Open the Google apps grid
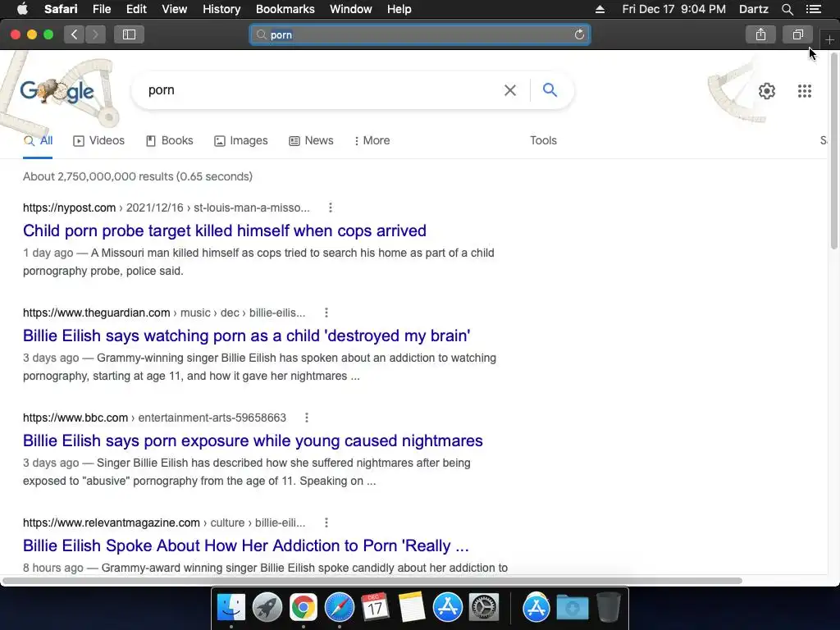This screenshot has width=840, height=630. (x=804, y=91)
